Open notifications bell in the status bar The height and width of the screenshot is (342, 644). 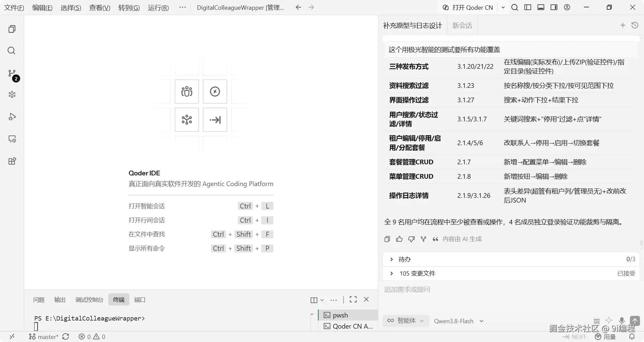click(x=632, y=337)
